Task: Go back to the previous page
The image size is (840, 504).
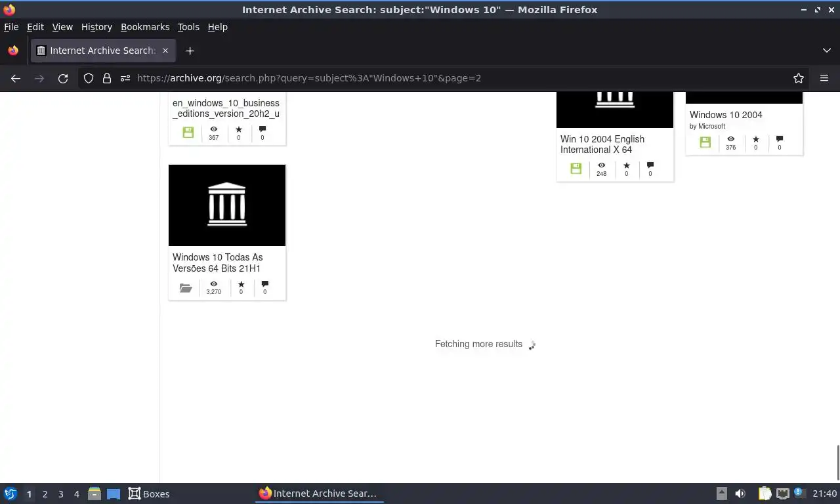Action: pyautogui.click(x=16, y=78)
